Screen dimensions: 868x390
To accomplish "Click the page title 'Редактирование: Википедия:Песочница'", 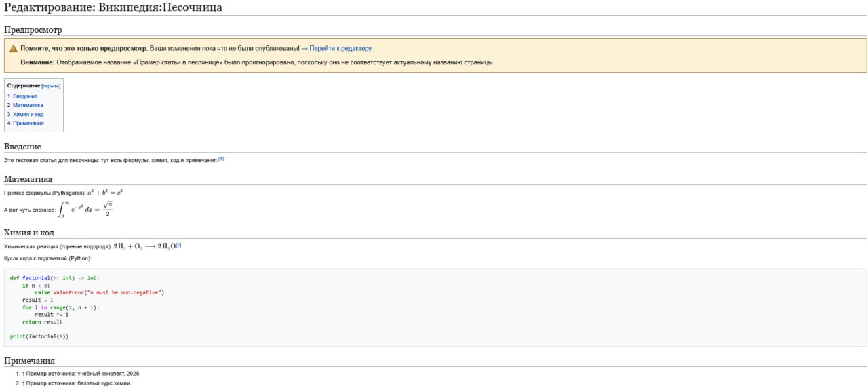I will coord(113,8).
